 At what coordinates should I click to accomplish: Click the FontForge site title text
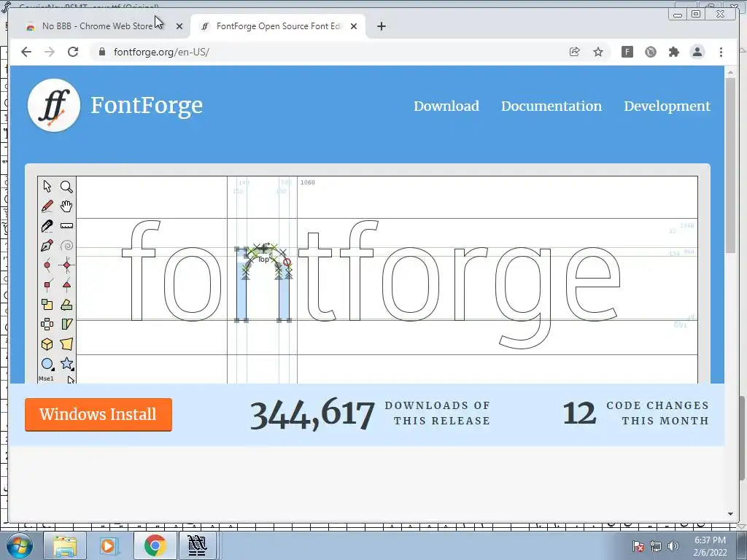147,106
